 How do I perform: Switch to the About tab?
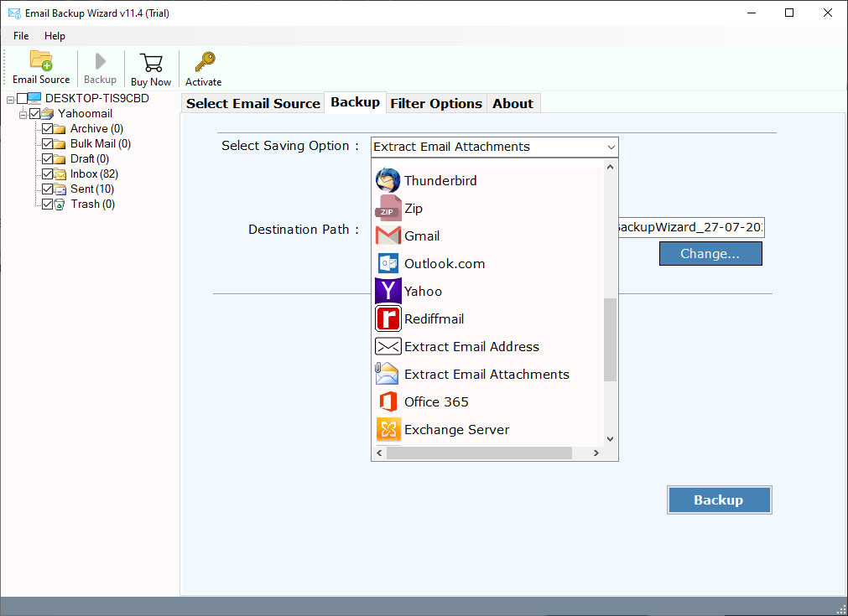pyautogui.click(x=512, y=103)
